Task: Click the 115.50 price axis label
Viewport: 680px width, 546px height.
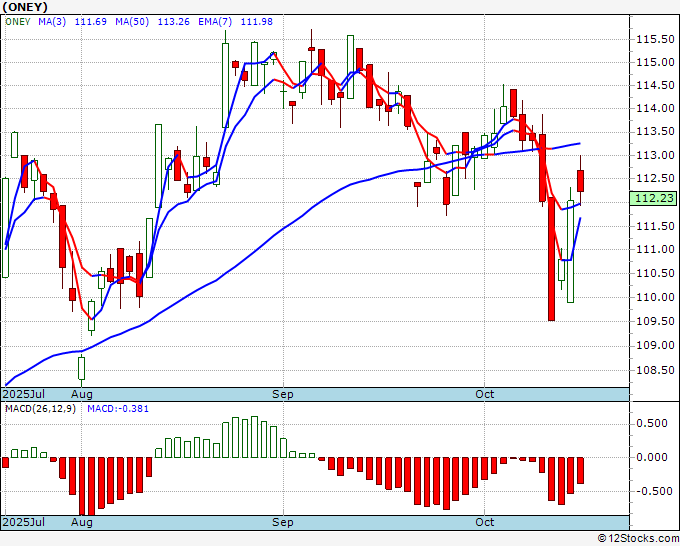Action: point(655,39)
